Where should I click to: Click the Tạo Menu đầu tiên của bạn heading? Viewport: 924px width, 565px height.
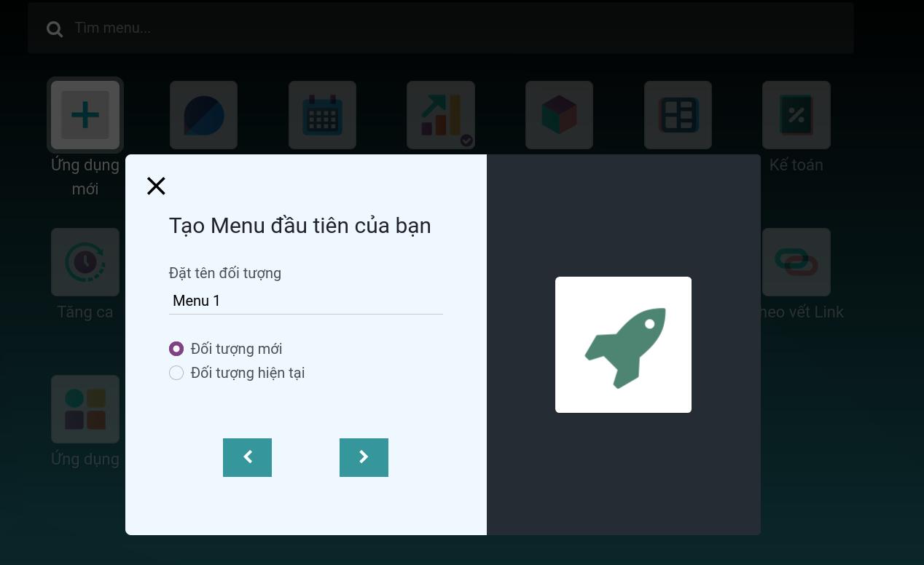click(x=300, y=226)
